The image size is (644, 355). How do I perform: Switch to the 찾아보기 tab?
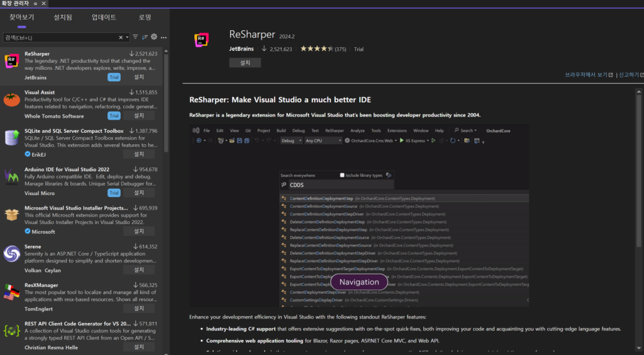(22, 17)
